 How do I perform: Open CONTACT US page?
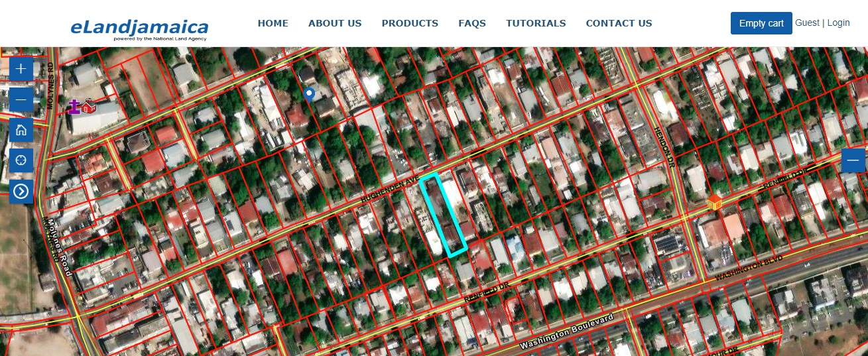coord(619,23)
